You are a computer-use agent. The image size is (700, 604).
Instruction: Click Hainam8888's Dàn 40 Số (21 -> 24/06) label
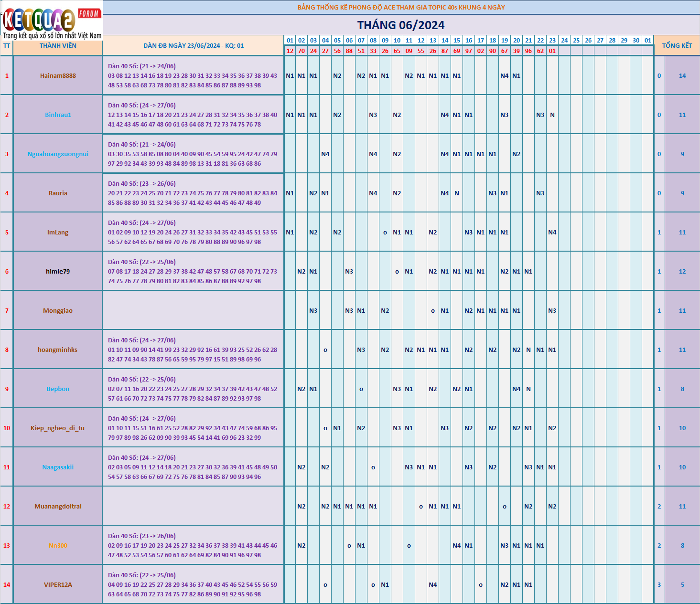tap(142, 66)
